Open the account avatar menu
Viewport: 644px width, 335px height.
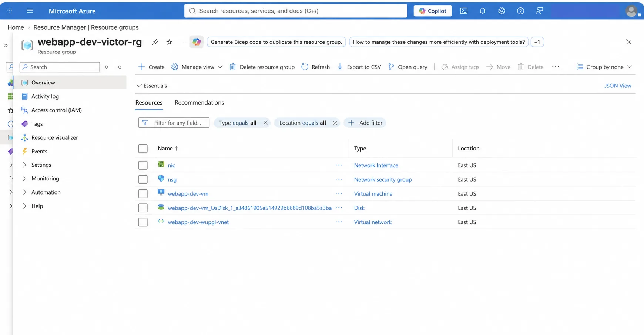pos(632,11)
